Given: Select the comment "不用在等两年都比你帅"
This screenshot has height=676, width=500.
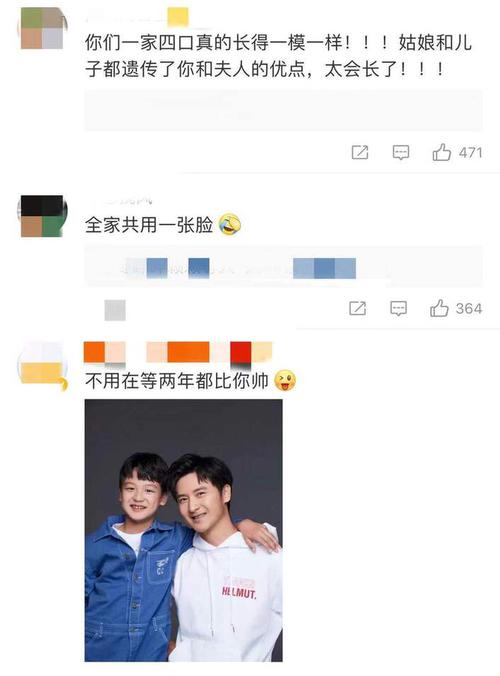Looking at the screenshot, I should (177, 381).
